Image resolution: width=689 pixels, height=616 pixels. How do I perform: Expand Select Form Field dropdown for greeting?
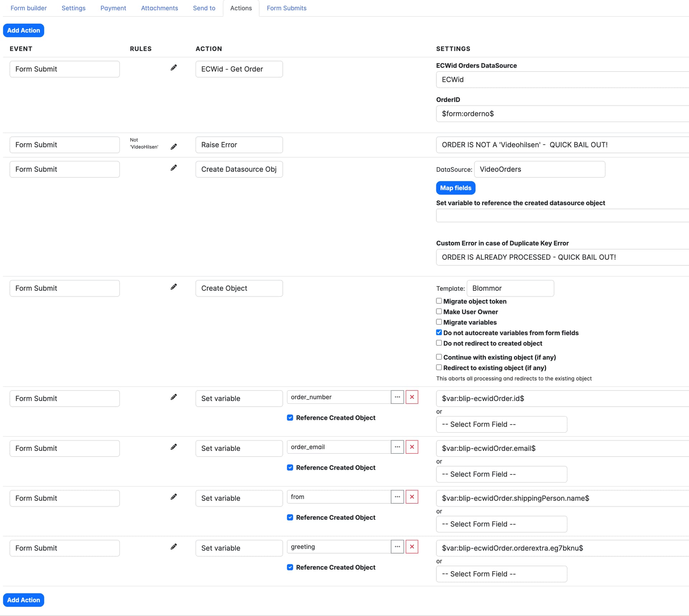501,574
